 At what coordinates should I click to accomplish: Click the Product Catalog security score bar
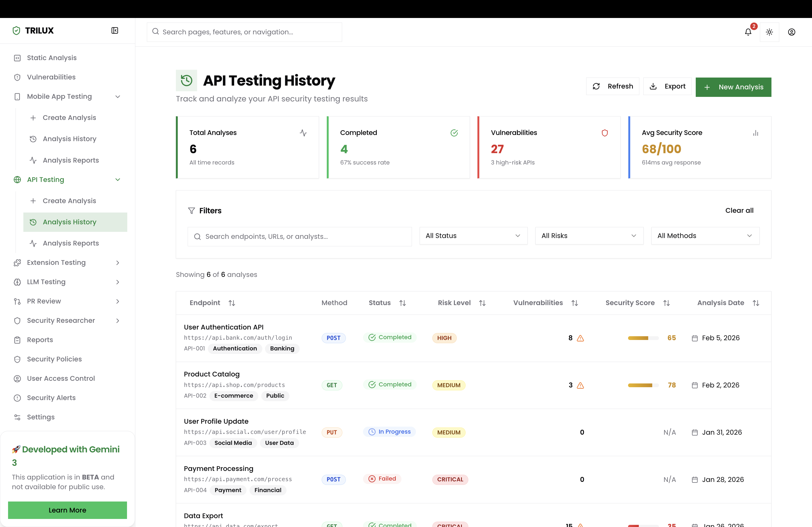(x=643, y=385)
